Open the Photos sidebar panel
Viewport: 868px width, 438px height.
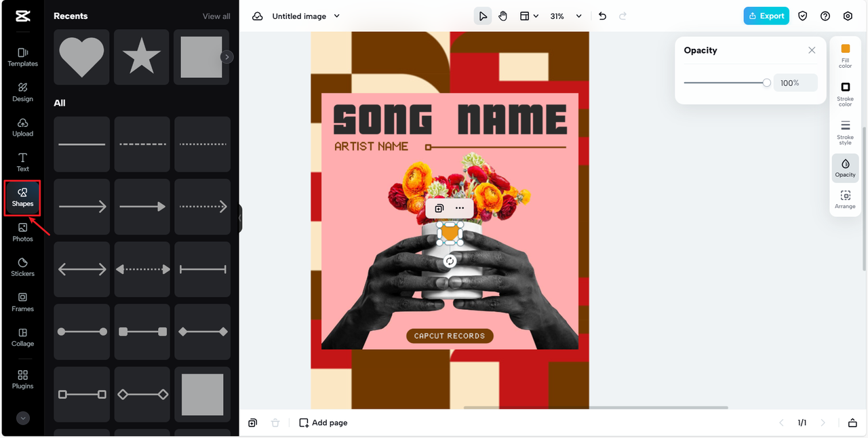click(x=22, y=233)
